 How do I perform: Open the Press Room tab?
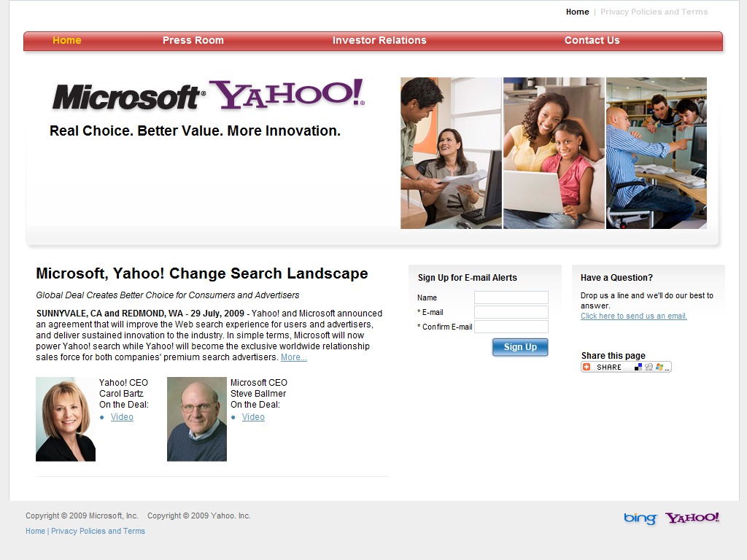coord(193,41)
